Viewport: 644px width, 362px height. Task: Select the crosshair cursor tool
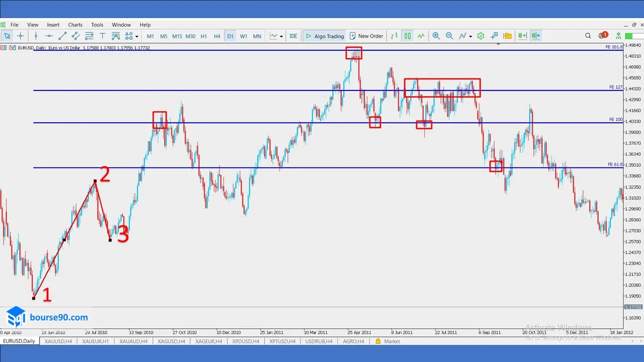coord(21,36)
